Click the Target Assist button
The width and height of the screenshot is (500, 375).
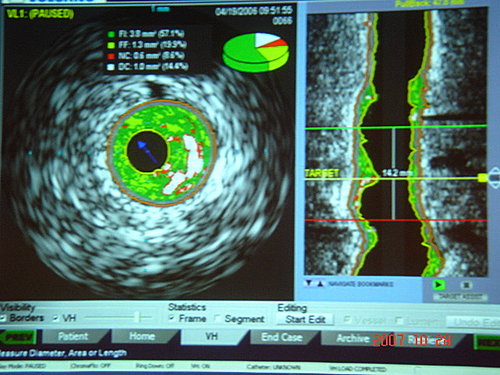[460, 296]
